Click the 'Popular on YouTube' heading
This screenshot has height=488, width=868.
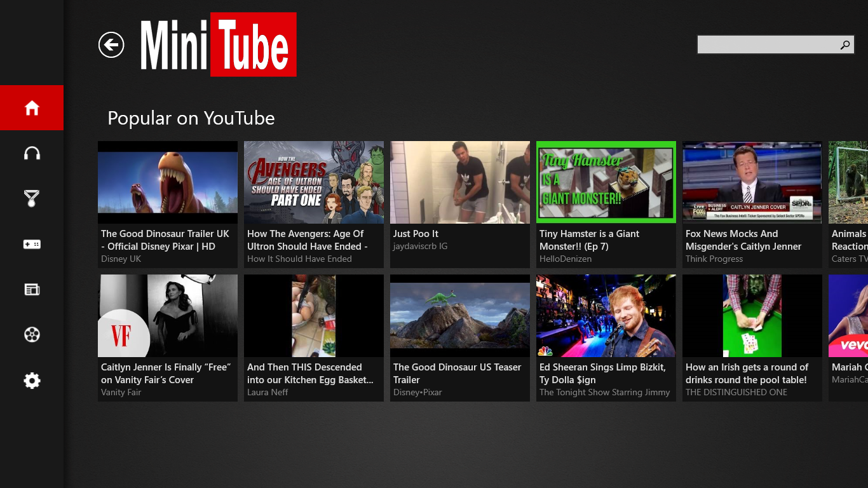coord(191,118)
